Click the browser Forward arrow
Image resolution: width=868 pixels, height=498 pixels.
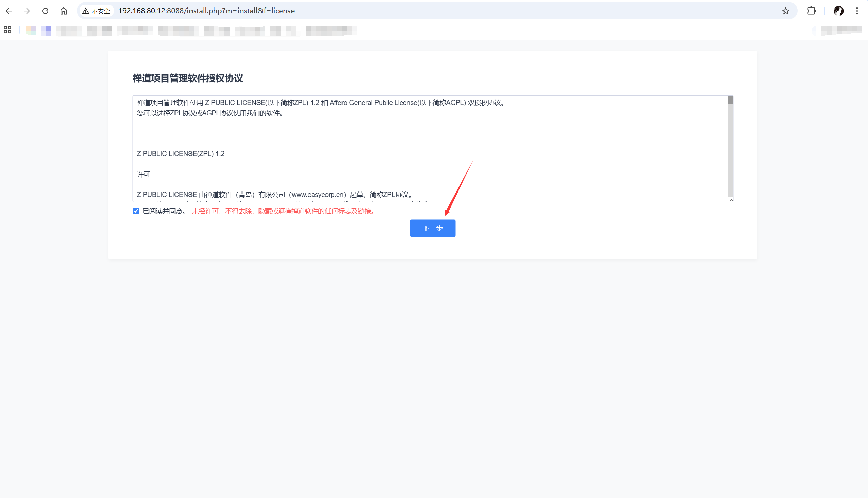[x=27, y=11]
